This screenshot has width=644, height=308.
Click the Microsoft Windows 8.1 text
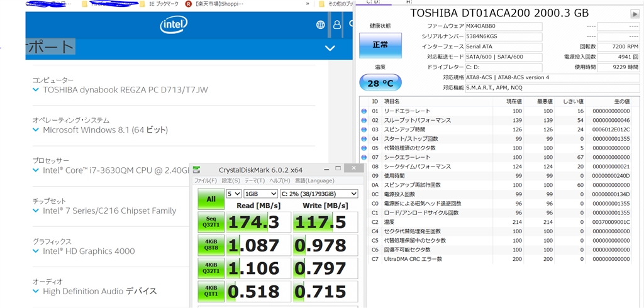(105, 130)
